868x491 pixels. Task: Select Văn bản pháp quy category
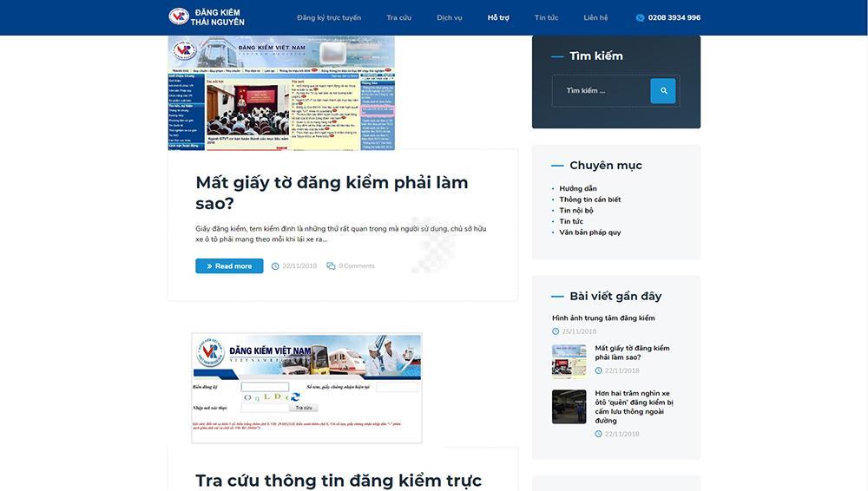click(x=589, y=232)
